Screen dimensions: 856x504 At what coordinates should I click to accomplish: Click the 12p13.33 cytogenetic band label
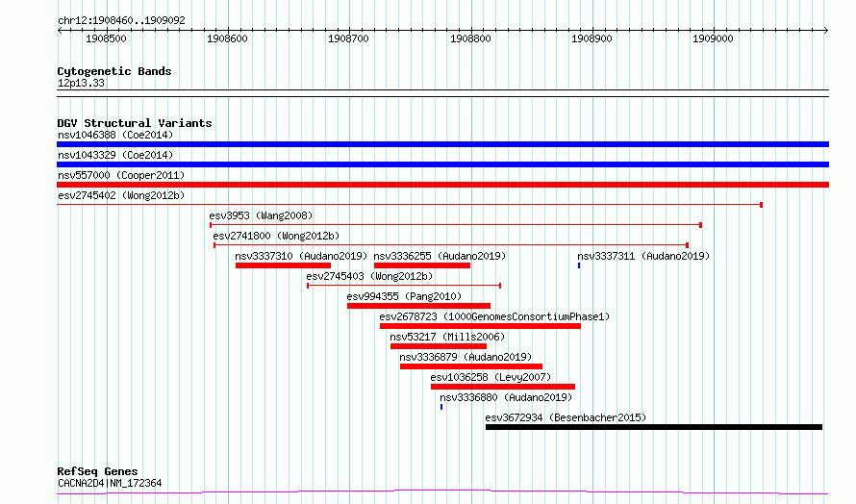click(81, 83)
